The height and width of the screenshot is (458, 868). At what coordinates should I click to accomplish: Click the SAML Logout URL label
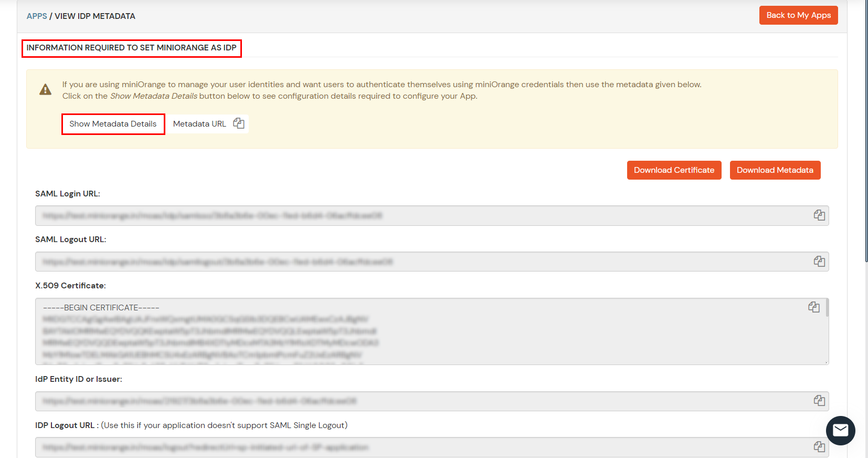point(71,240)
